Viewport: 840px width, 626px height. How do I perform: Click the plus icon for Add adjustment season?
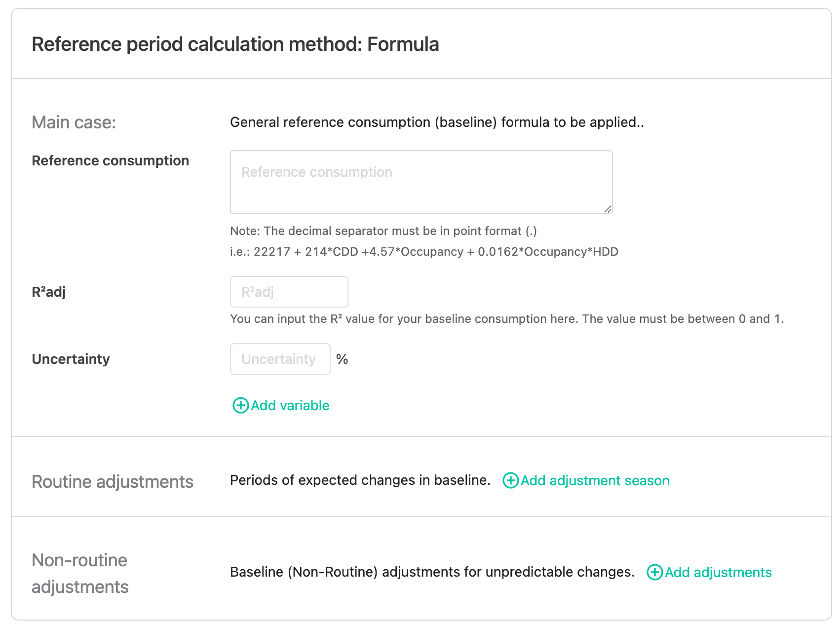pyautogui.click(x=510, y=480)
